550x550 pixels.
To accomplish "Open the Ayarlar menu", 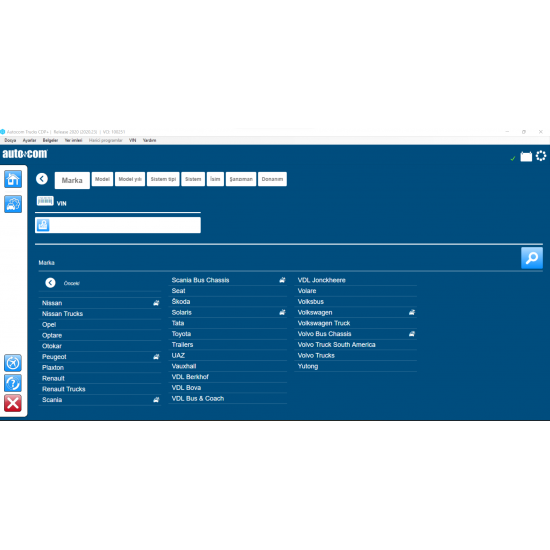I will tap(29, 140).
